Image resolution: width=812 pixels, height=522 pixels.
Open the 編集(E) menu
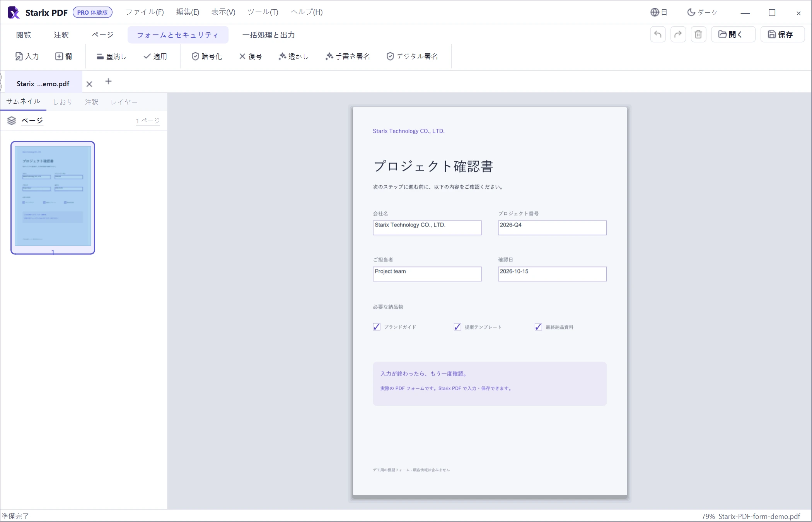[x=188, y=12]
